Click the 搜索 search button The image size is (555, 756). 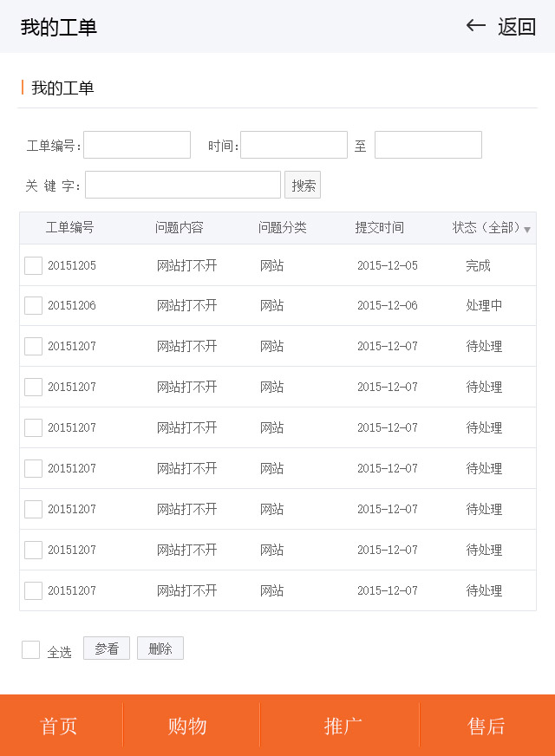coord(303,185)
